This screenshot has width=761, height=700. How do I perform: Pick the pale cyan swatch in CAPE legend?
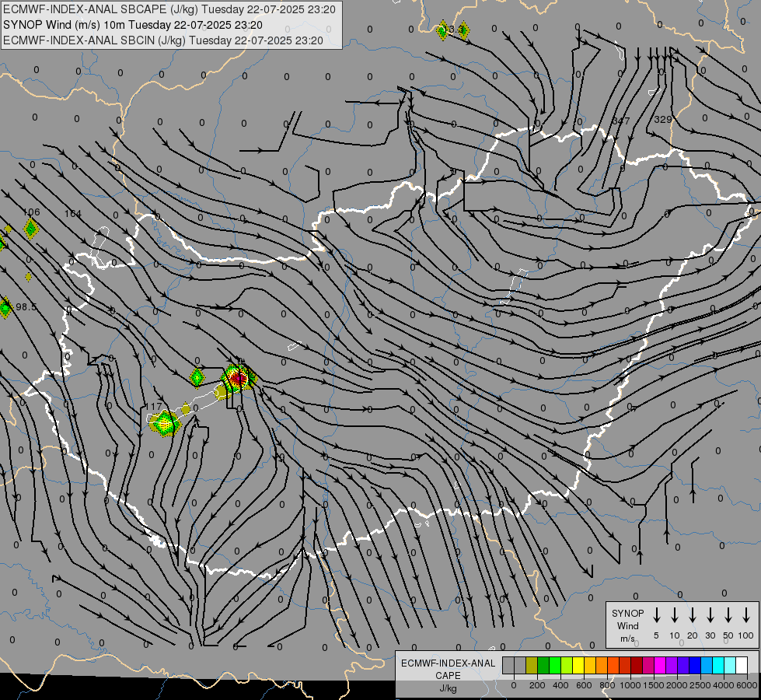point(729,666)
